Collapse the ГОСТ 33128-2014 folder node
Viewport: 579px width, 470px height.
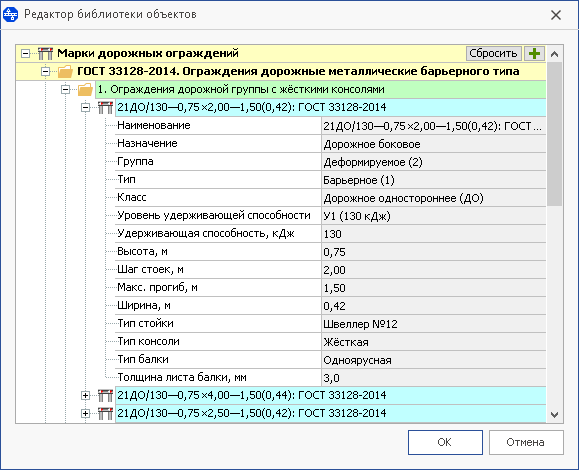45,71
